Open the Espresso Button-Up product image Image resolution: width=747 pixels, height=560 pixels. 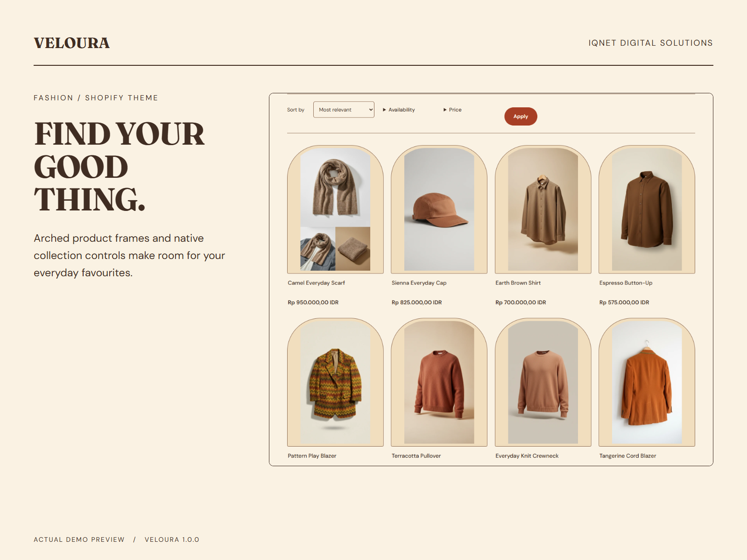pyautogui.click(x=647, y=209)
